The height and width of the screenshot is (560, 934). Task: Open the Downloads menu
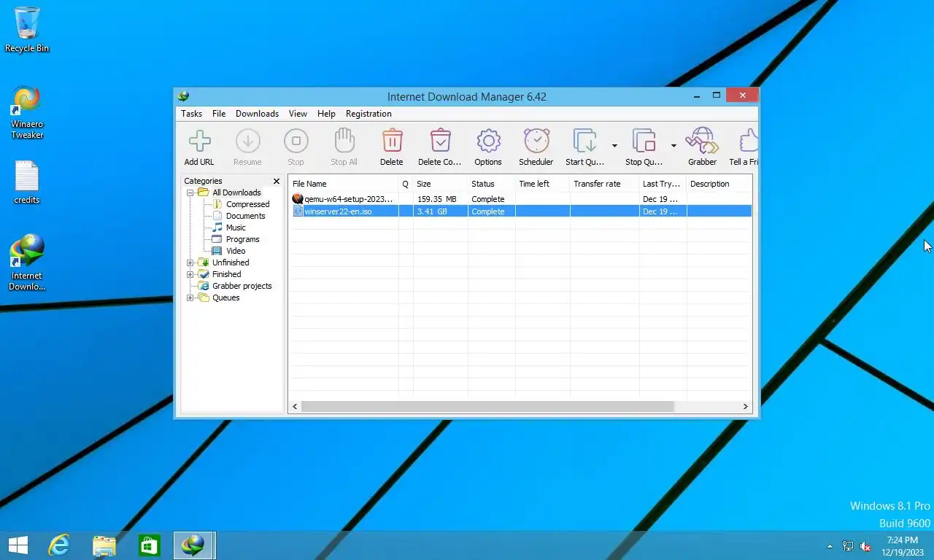257,114
